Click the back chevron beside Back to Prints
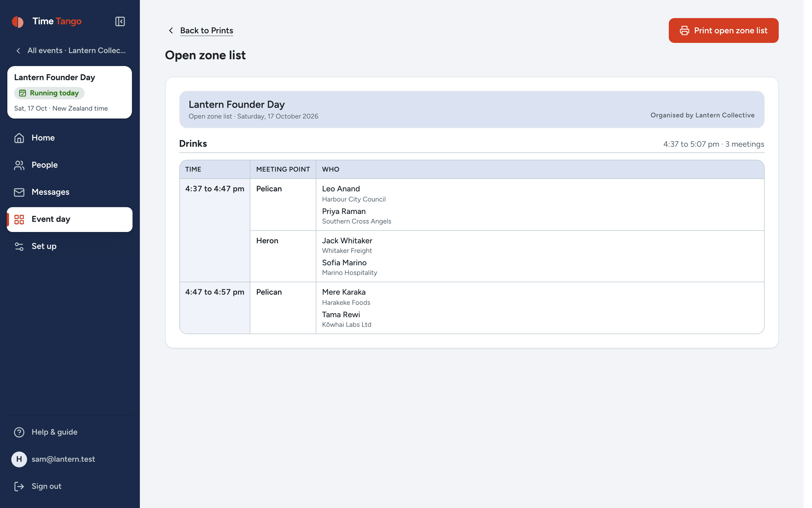The height and width of the screenshot is (508, 812). click(171, 30)
